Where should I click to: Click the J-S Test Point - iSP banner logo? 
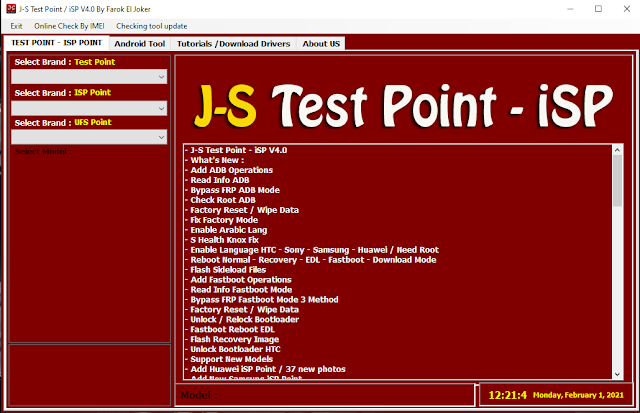[x=403, y=105]
